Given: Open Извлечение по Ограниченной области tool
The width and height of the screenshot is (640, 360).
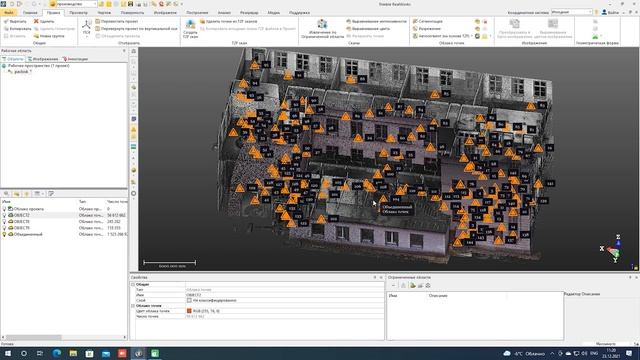Looking at the screenshot, I should point(322,29).
